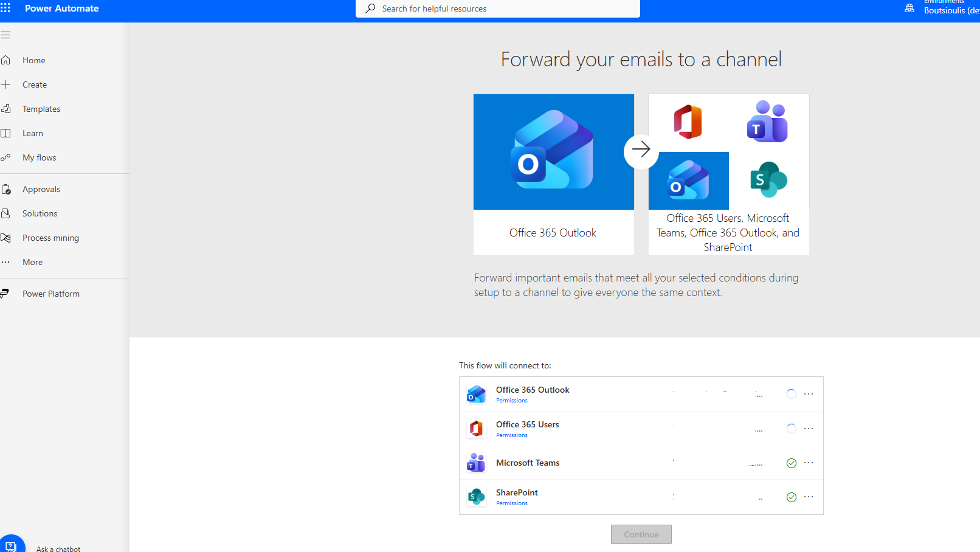Viewport: 980px width, 552px height.
Task: Click the Ask a chatbot icon
Action: pyautogui.click(x=11, y=545)
